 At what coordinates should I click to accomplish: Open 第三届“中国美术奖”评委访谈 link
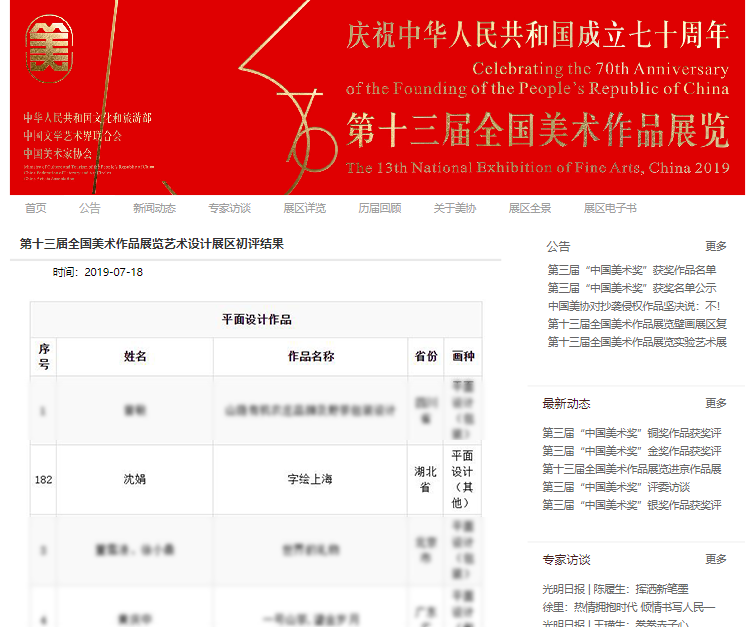pos(616,487)
